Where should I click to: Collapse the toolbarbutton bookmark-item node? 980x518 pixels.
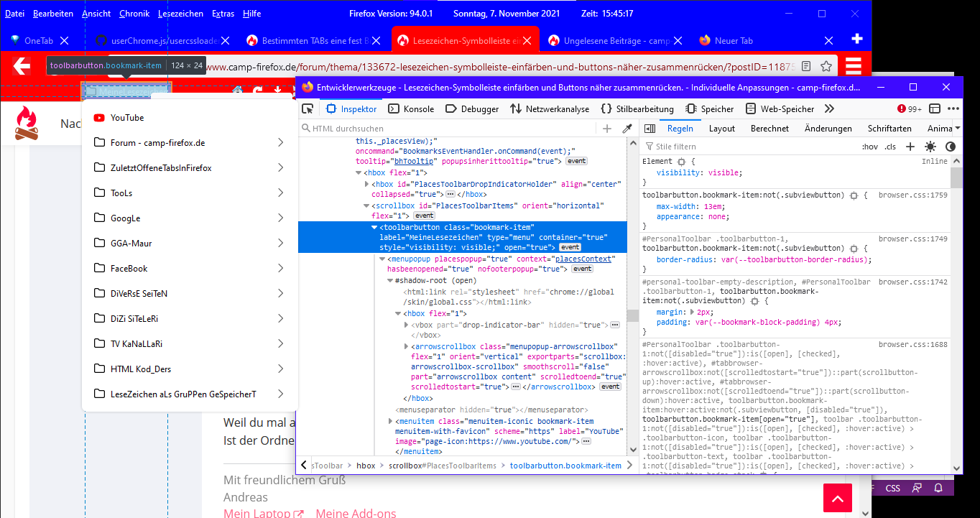[374, 227]
